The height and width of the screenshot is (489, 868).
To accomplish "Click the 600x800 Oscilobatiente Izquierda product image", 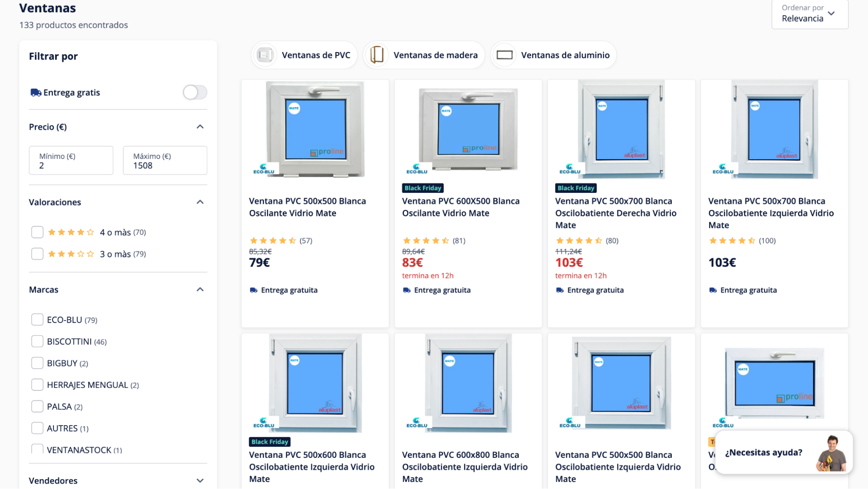I will (x=468, y=383).
